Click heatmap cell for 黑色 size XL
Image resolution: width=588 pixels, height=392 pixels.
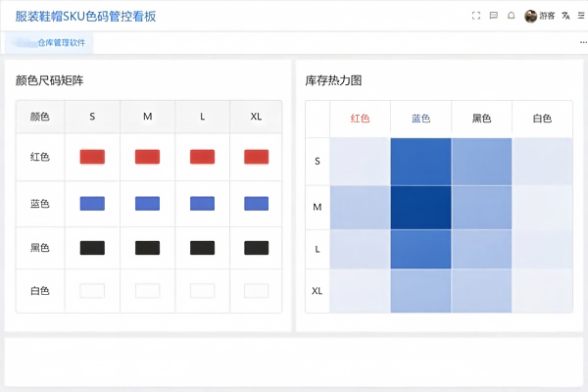(481, 291)
